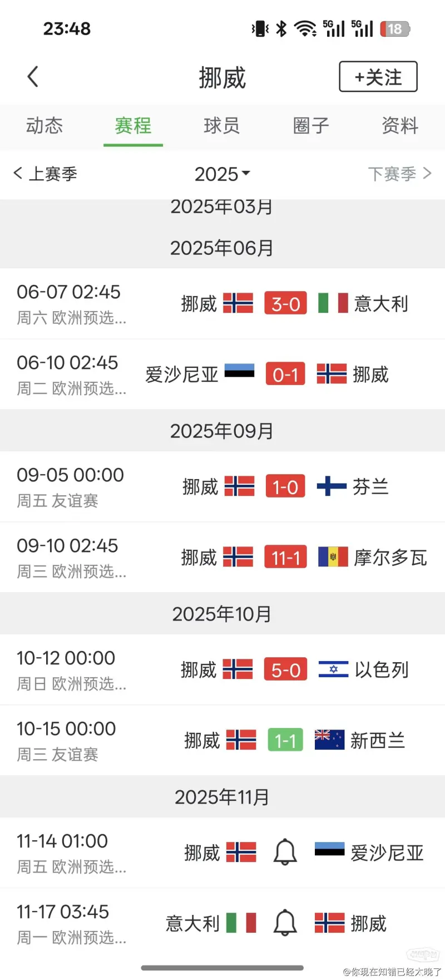Switch to the 动态 tab
This screenshot has height=980, width=445.
click(x=44, y=126)
